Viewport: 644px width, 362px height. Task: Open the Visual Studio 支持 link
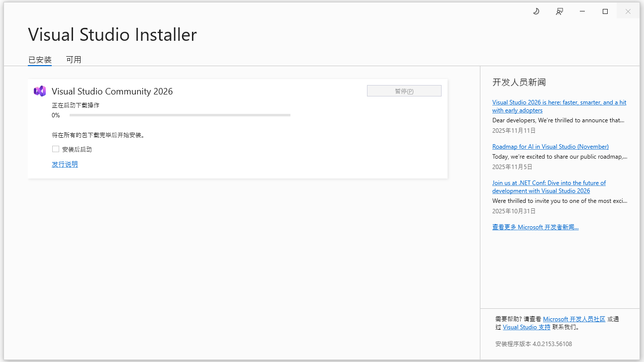pyautogui.click(x=527, y=327)
